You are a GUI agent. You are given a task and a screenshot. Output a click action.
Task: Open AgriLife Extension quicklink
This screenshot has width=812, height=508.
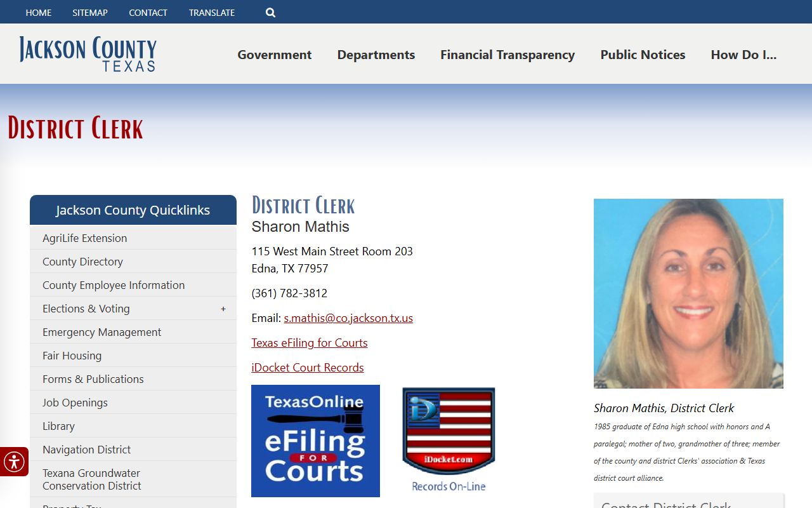tap(133, 238)
